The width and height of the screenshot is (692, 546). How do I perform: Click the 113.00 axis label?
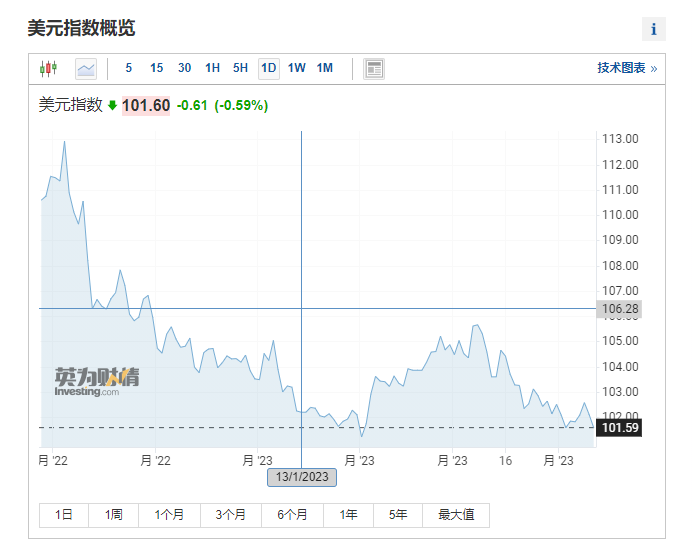620,139
